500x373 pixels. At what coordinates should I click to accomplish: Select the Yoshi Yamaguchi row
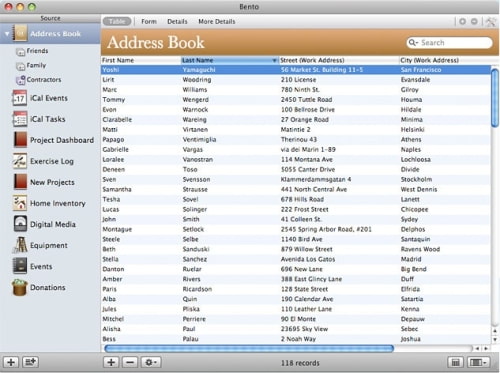point(296,70)
